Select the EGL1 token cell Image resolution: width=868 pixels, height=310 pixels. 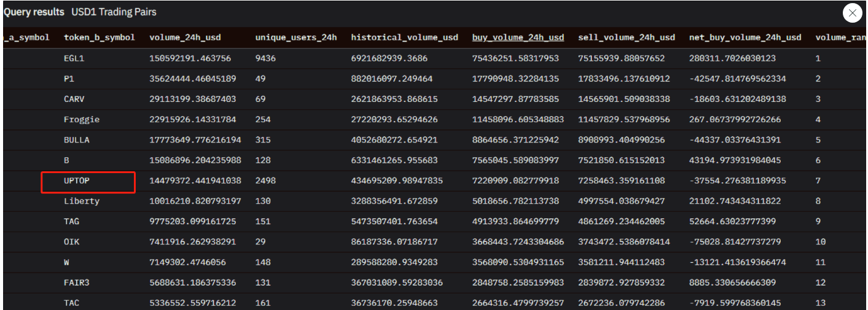(74, 58)
